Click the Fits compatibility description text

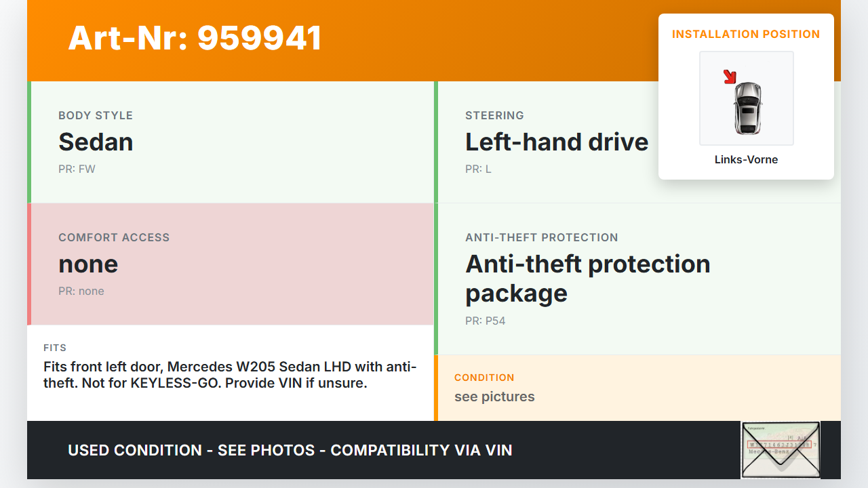pyautogui.click(x=230, y=375)
